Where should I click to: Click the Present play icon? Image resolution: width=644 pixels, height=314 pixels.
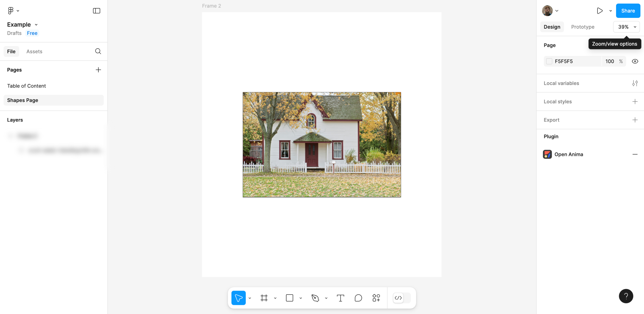click(600, 11)
